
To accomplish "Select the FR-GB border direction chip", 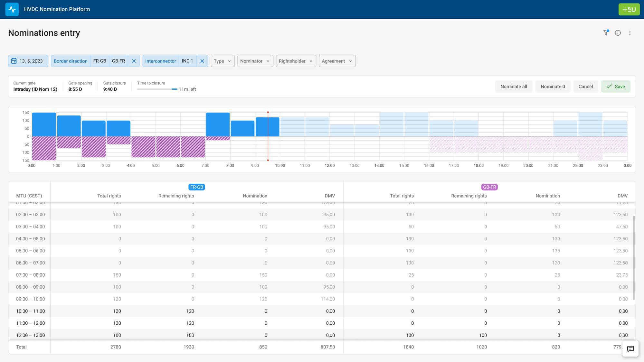I will 99,61.
